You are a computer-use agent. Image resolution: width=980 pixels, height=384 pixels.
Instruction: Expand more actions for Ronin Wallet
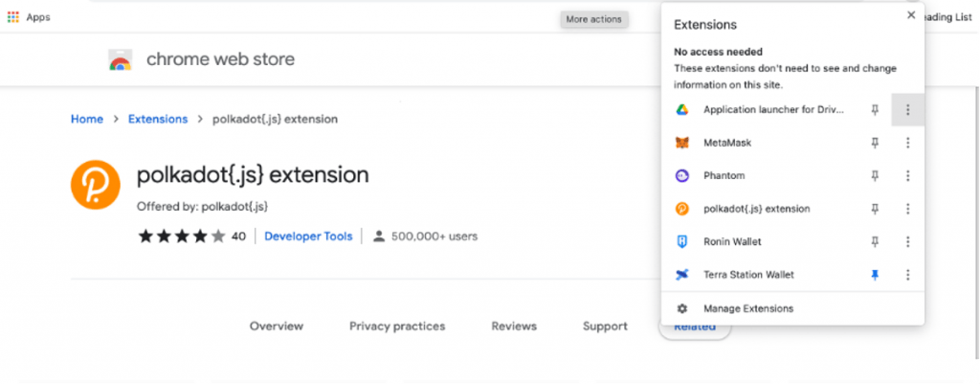907,241
